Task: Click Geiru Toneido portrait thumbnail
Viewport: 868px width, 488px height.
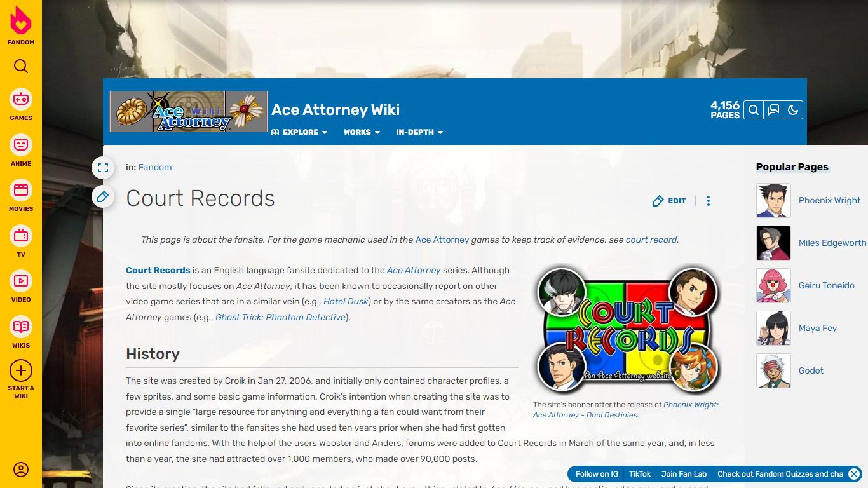Action: pos(773,285)
